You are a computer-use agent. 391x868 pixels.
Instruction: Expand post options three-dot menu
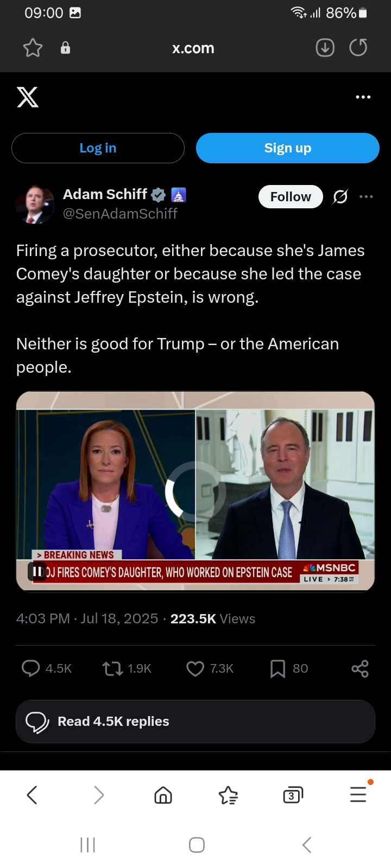point(367,196)
